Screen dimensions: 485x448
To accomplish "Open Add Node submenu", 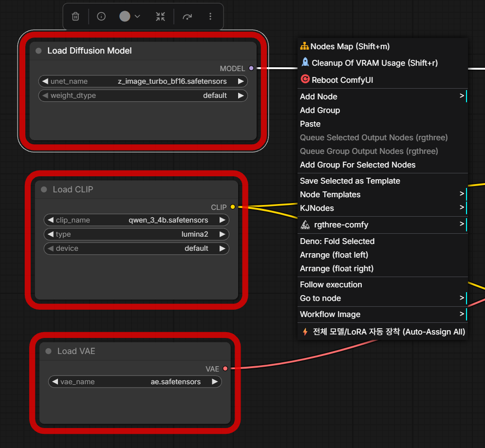I will 383,96.
